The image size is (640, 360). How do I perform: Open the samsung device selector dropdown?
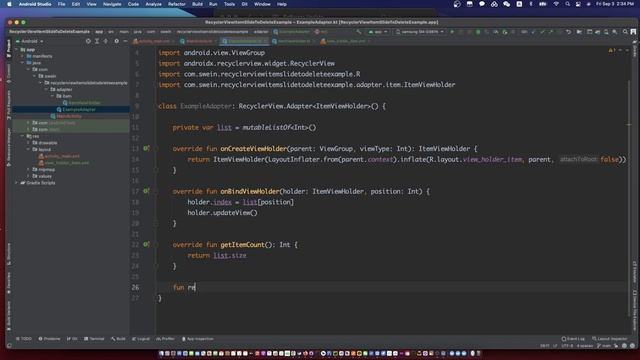pos(420,32)
